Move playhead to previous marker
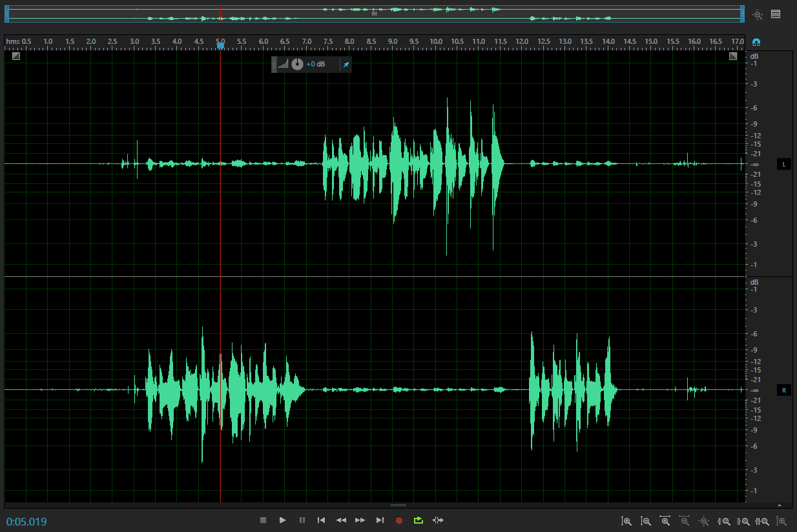 coord(321,520)
